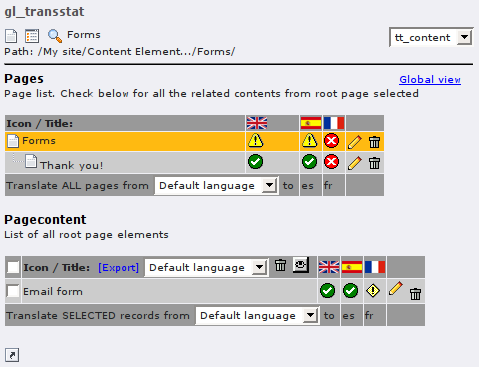Viewport: 479px width, 367px height.
Task: Click the shortcut arrow icon at bottom
Action: 12,355
